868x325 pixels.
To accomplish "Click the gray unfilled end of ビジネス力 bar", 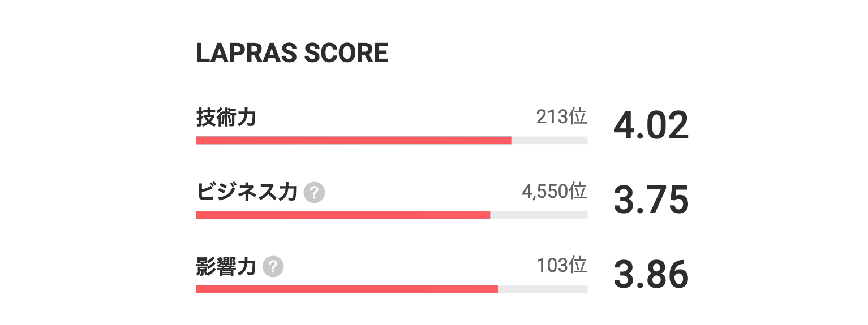I will click(x=539, y=215).
